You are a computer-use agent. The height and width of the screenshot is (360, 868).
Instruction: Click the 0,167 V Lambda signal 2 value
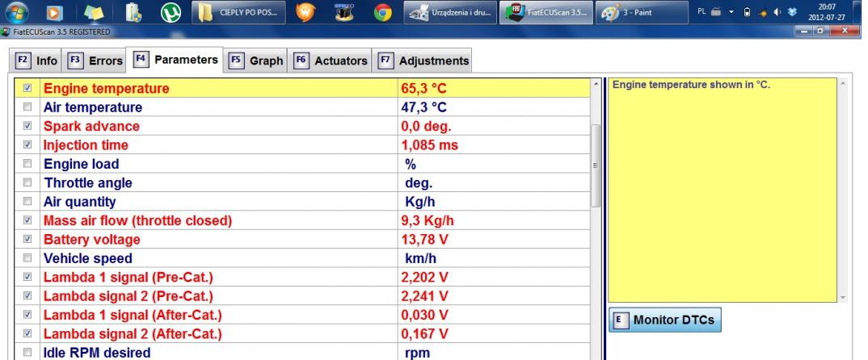(424, 334)
